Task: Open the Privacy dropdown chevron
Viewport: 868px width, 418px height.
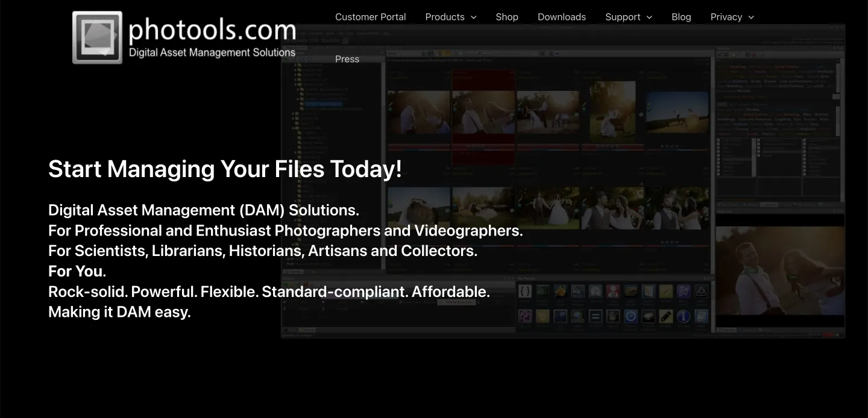Action: (751, 17)
